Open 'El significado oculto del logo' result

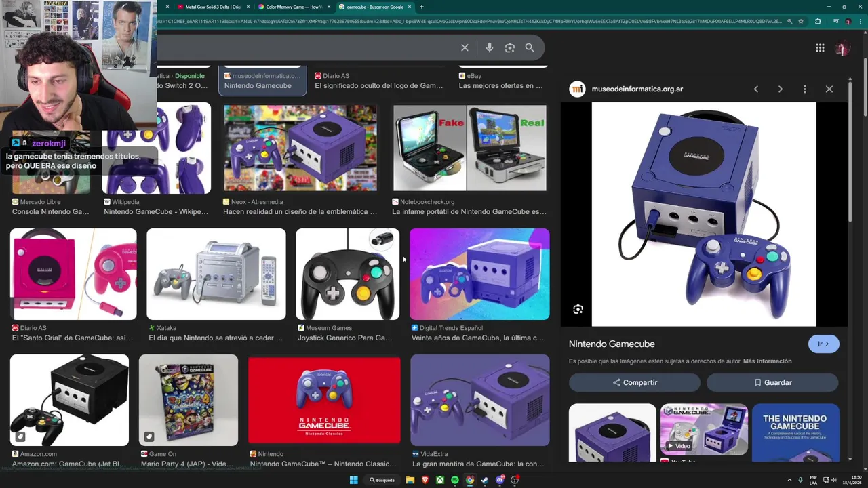378,85
